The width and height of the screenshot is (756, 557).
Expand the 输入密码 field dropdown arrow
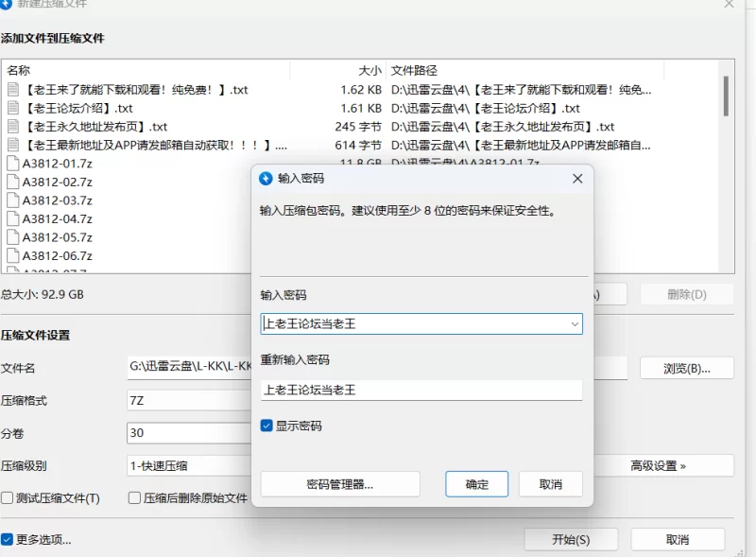pos(574,324)
